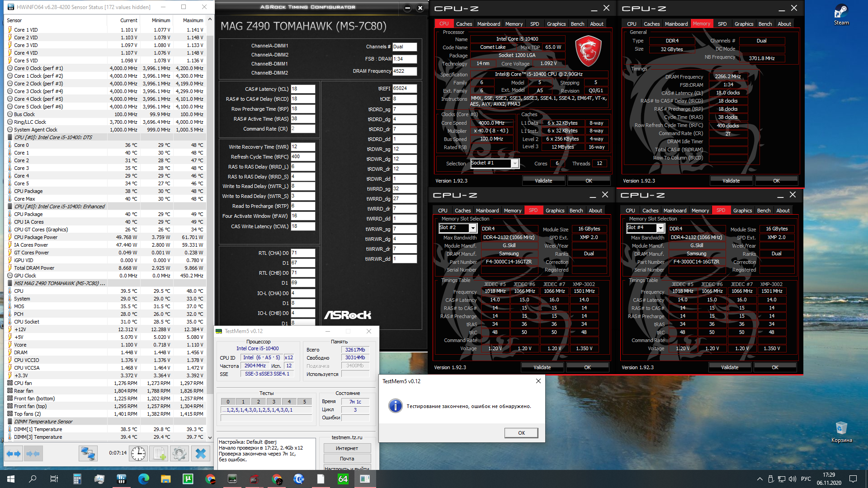Open the Slot #4 dropdown
868x488 pixels.
click(660, 228)
